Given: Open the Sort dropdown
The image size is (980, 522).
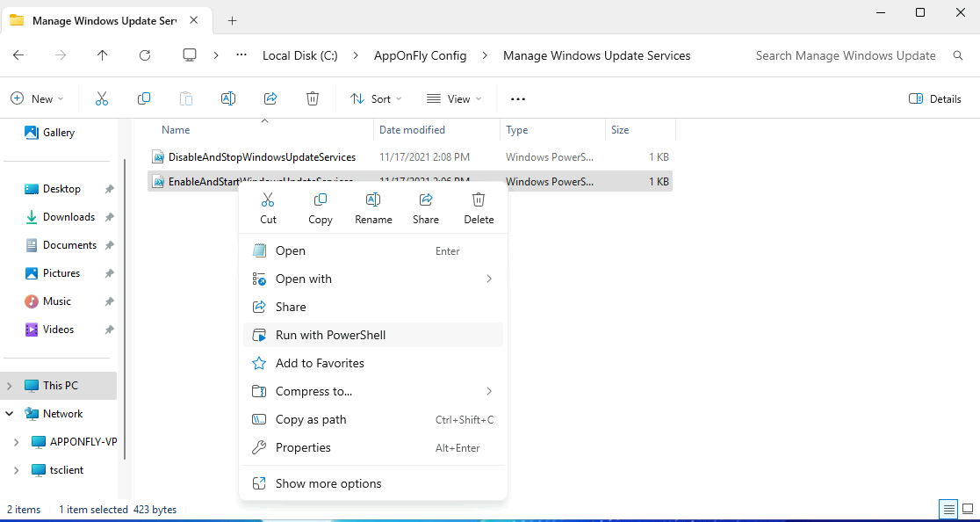Looking at the screenshot, I should click(376, 98).
